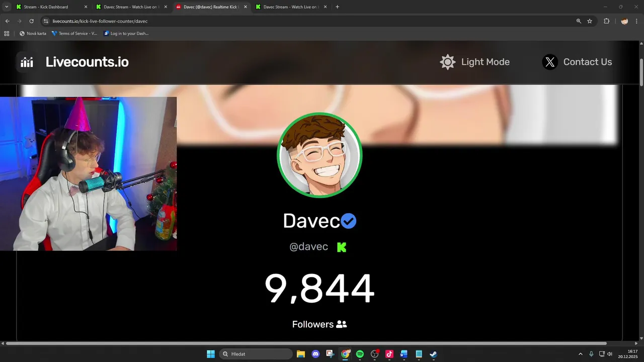The image size is (644, 362).
Task: Click the horizontal page scrollbar
Action: [306, 343]
